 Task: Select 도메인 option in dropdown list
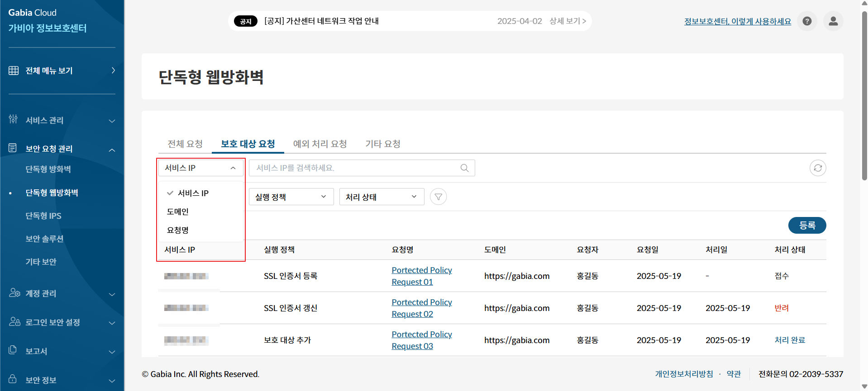click(x=201, y=212)
